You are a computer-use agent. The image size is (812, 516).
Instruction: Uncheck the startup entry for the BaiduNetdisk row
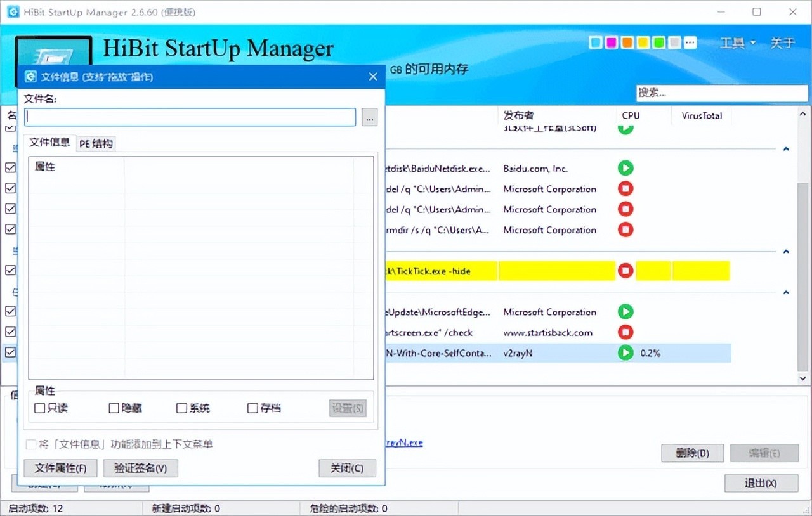[x=11, y=168]
